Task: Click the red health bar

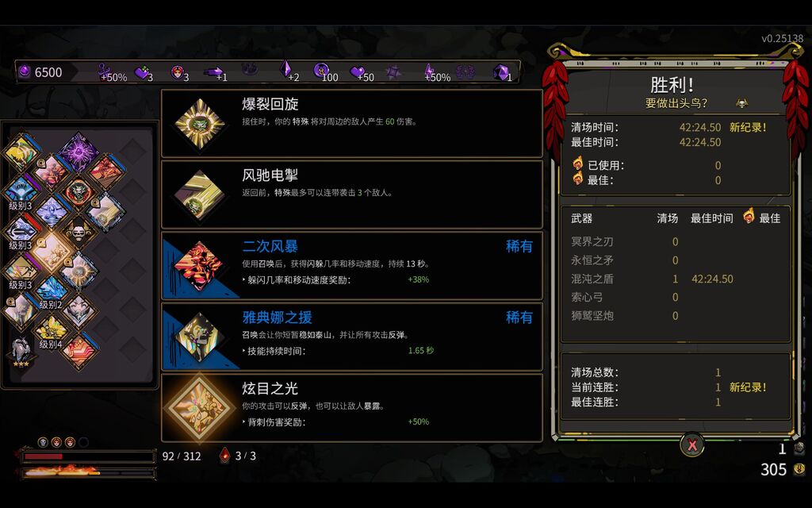Action: [x=88, y=456]
